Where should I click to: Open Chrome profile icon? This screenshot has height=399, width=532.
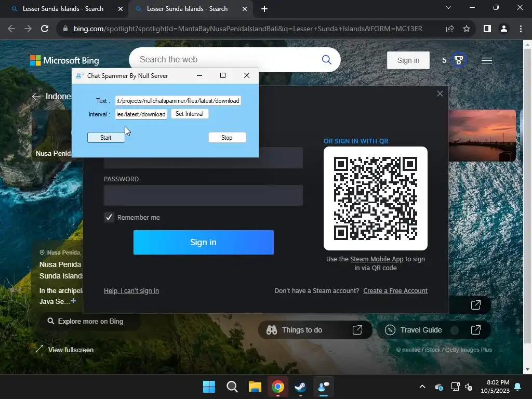(504, 29)
